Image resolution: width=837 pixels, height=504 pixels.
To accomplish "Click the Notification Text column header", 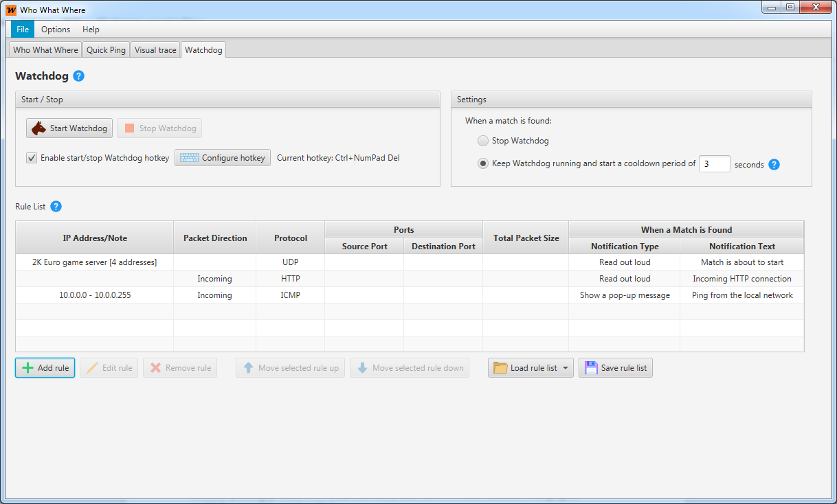I will pyautogui.click(x=742, y=247).
